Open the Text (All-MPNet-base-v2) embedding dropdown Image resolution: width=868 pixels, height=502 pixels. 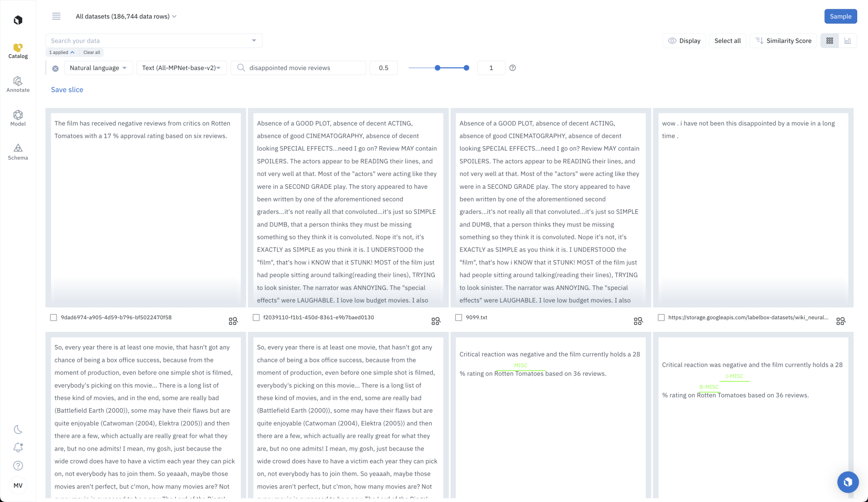tap(181, 68)
